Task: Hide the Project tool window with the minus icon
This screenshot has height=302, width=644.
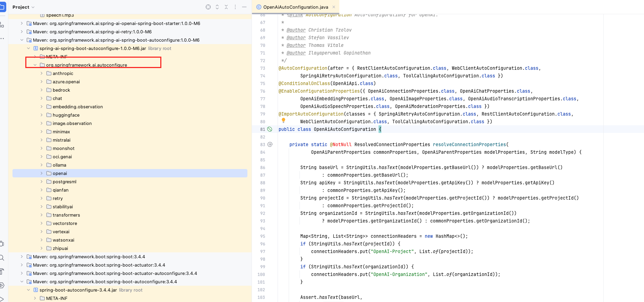Action: click(244, 7)
